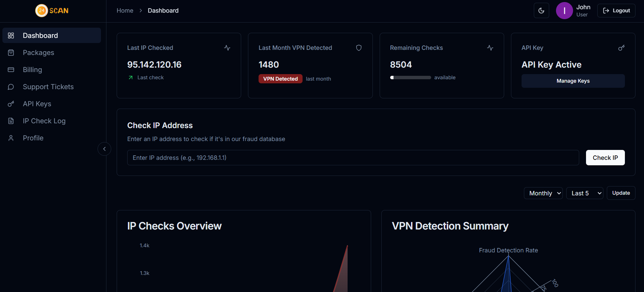Log out using the Logout button
The height and width of the screenshot is (292, 644).
tap(616, 11)
